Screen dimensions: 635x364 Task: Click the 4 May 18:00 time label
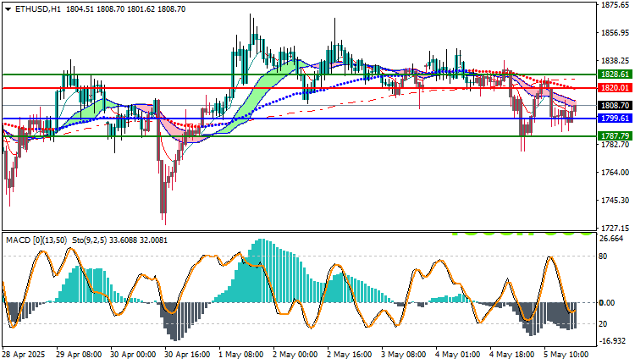point(512,355)
